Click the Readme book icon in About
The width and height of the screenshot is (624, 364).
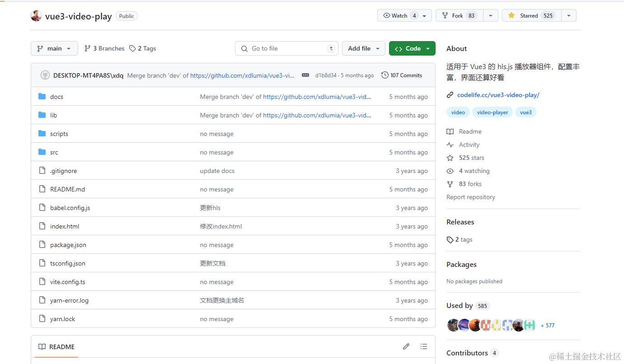pos(450,131)
